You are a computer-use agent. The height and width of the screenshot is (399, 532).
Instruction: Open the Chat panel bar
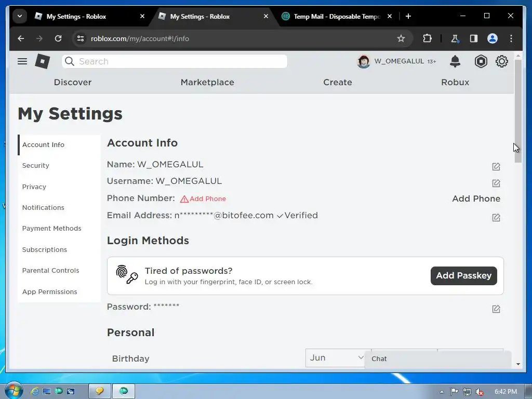coord(437,359)
